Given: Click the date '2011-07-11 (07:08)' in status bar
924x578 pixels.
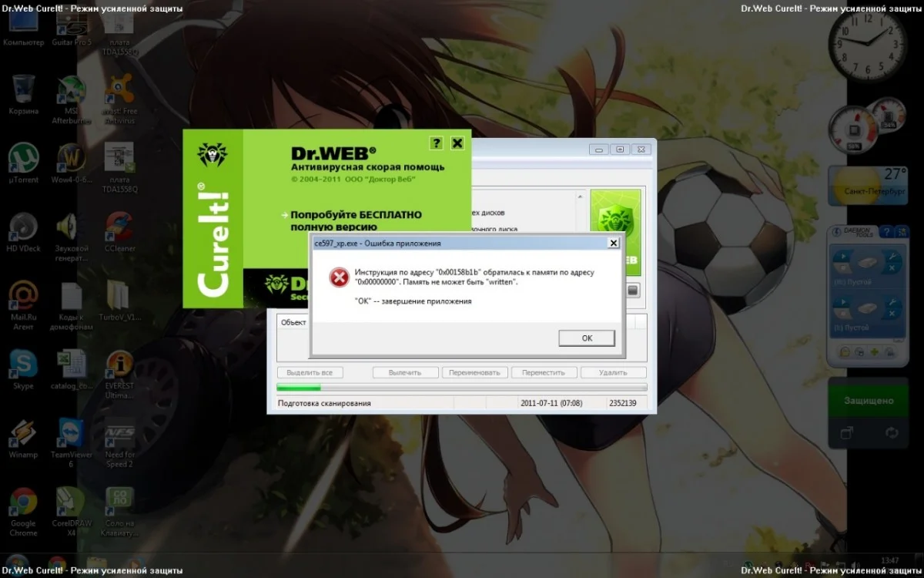Looking at the screenshot, I should click(551, 403).
